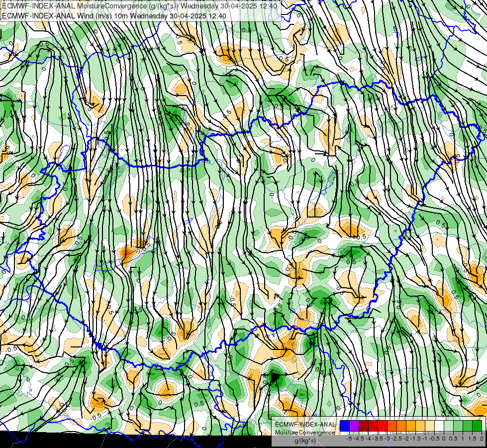487x448 pixels.
Task: Select the darkest green swatch ending at 2
Action: (477, 426)
